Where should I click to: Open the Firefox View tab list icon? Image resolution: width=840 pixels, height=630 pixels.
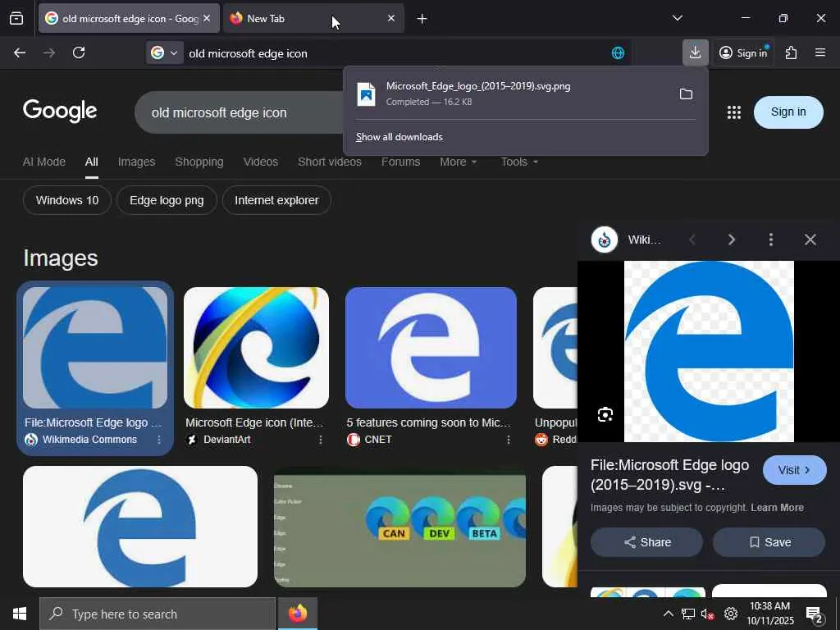point(16,19)
